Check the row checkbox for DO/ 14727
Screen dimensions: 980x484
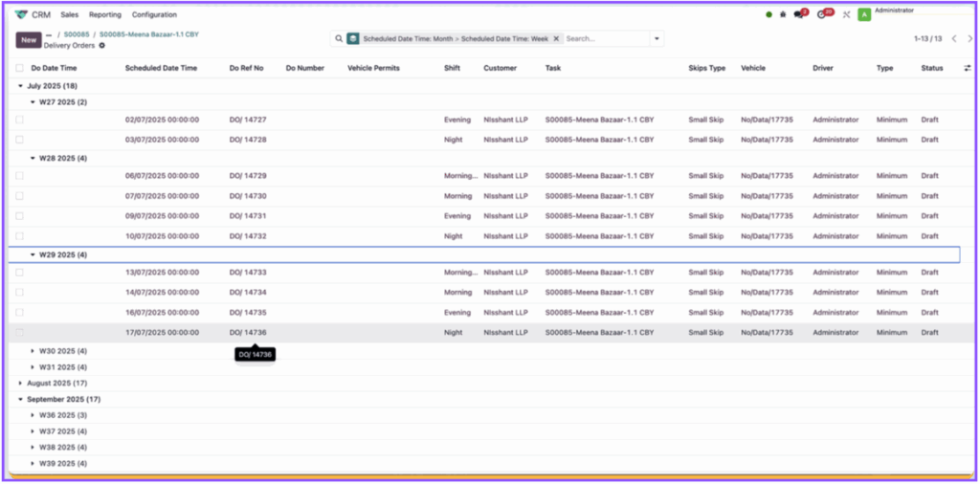coord(19,121)
